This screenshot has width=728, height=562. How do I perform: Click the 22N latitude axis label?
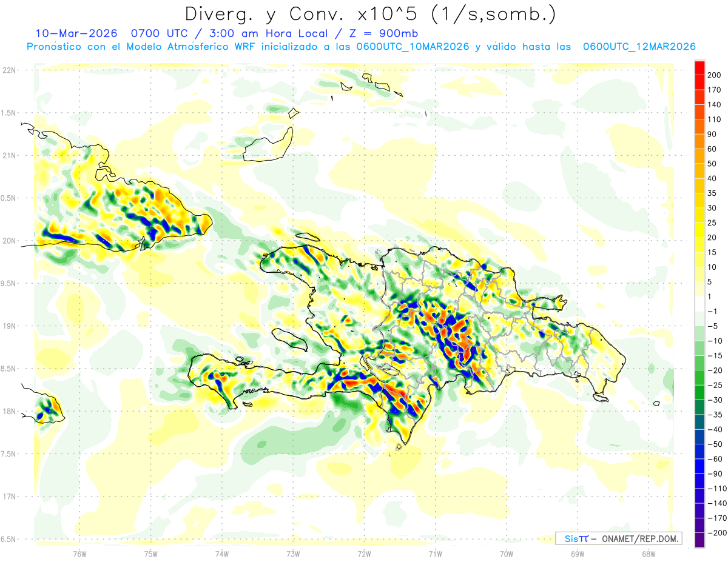10,70
